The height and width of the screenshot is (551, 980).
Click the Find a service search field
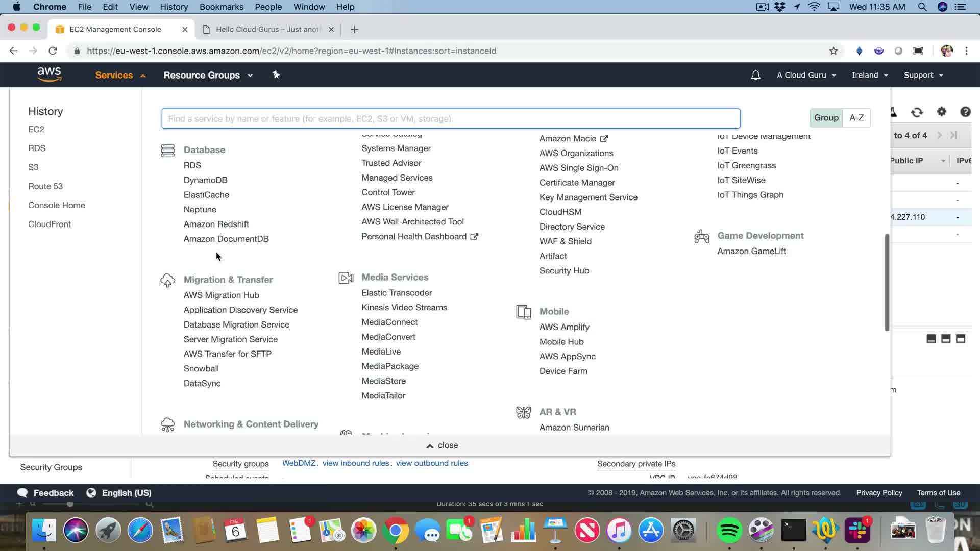coord(450,118)
